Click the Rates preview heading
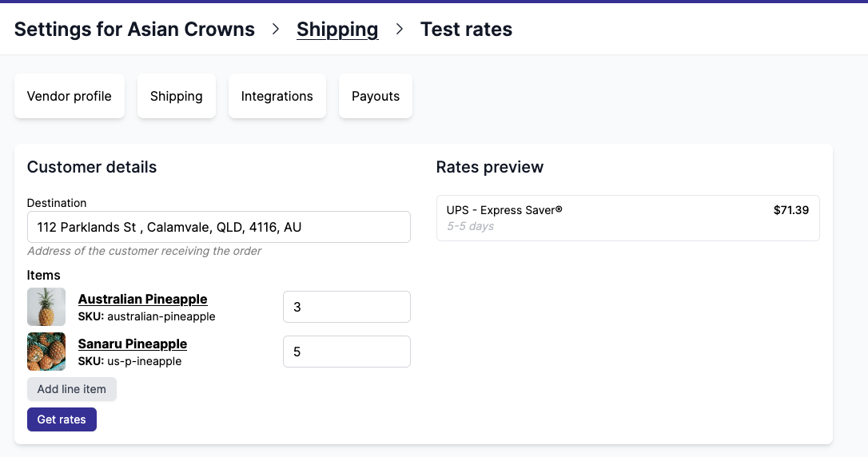868x457 pixels. [490, 167]
